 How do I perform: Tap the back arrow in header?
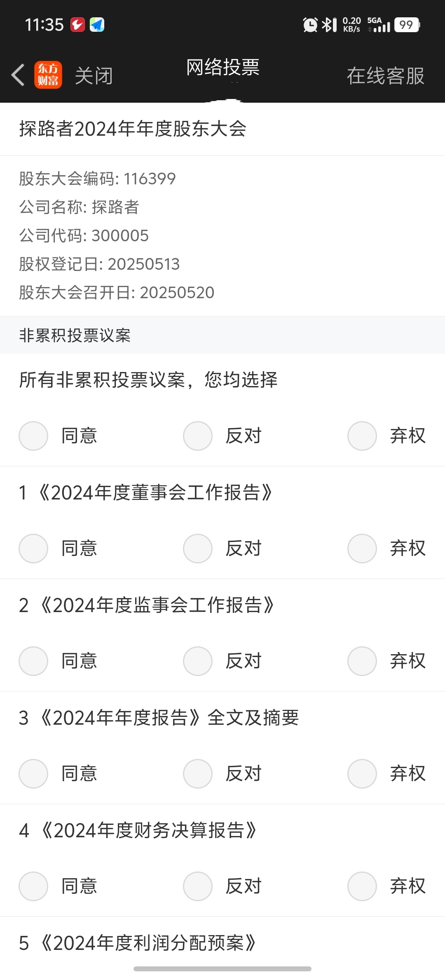tap(18, 75)
